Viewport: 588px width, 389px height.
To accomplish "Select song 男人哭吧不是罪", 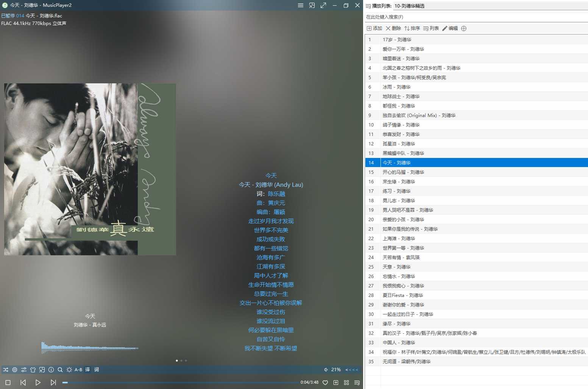I will coord(476,210).
